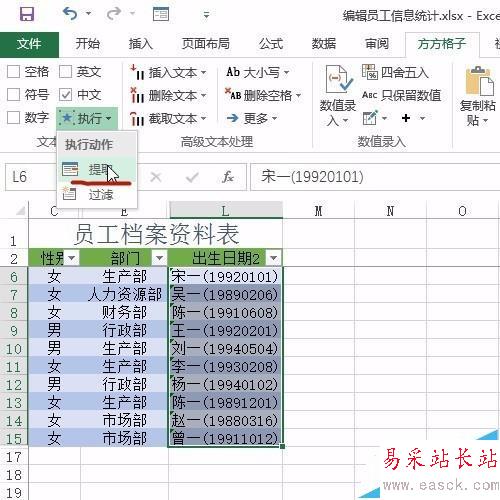This screenshot has width=500, height=500.
Task: Click the 数值录入 large icon button
Action: pos(337,96)
